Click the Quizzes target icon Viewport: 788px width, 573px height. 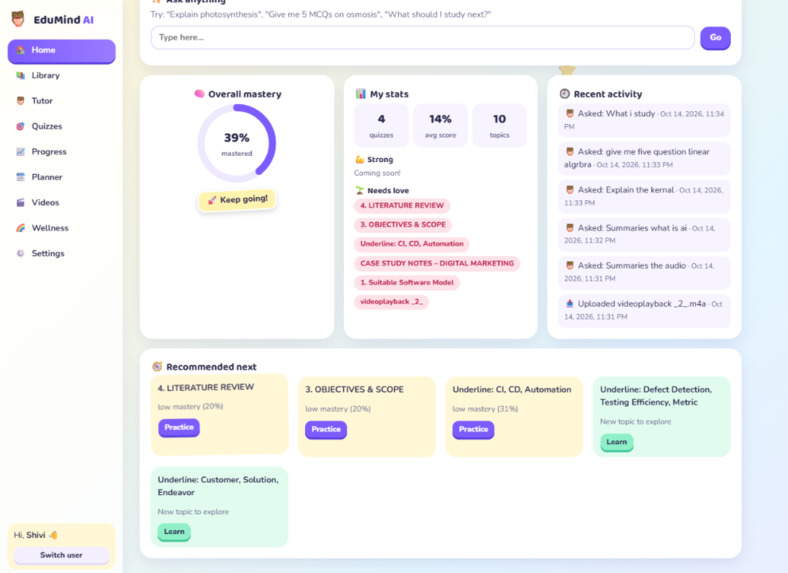click(x=21, y=126)
